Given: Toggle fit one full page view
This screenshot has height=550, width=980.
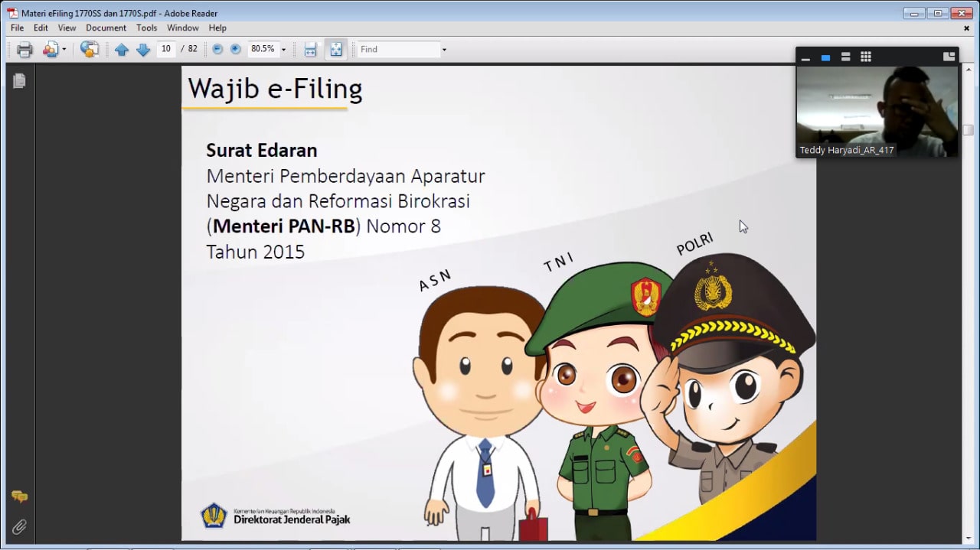Looking at the screenshot, I should [x=336, y=50].
